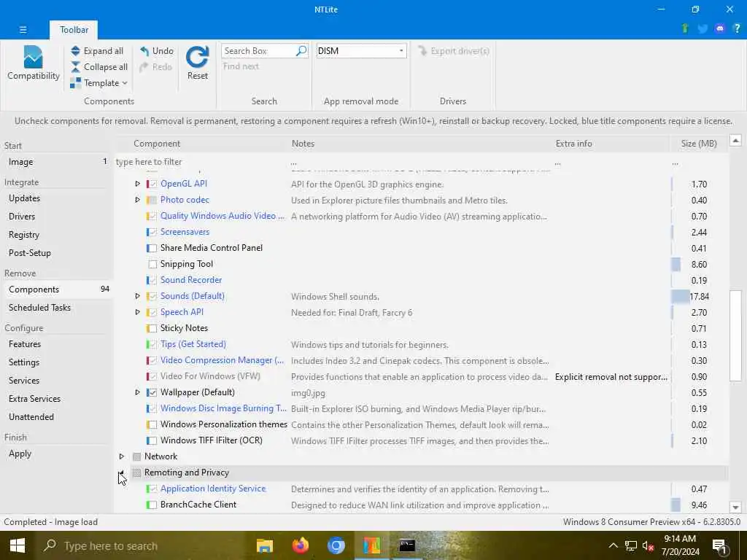Open the help question mark icon
Image resolution: width=747 pixels, height=560 pixels.
(737, 28)
